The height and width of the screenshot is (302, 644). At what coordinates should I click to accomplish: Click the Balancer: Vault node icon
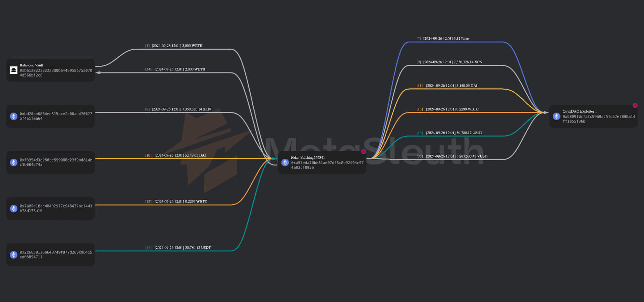coord(13,70)
